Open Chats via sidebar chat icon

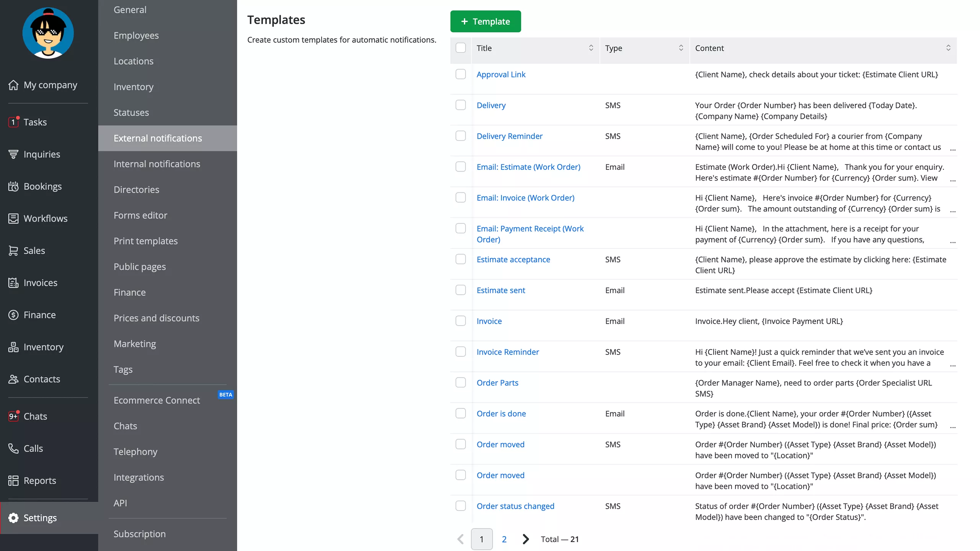pos(13,416)
